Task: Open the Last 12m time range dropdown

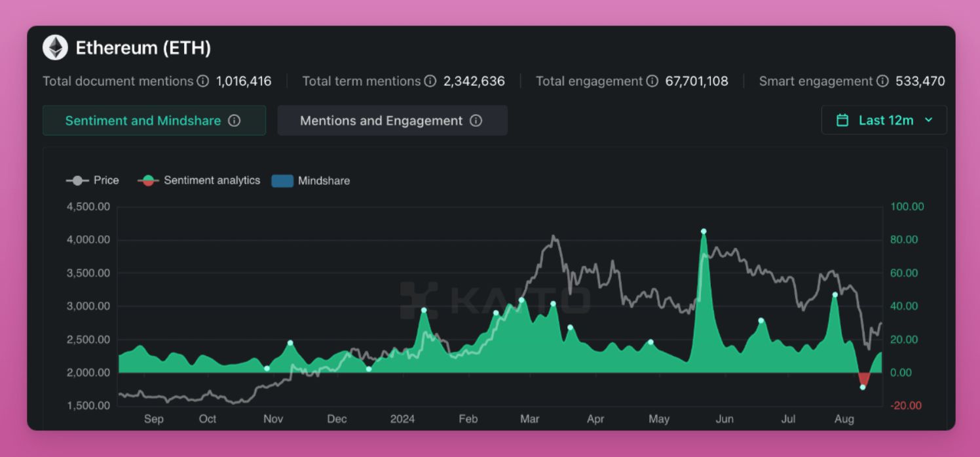Action: pyautogui.click(x=884, y=120)
